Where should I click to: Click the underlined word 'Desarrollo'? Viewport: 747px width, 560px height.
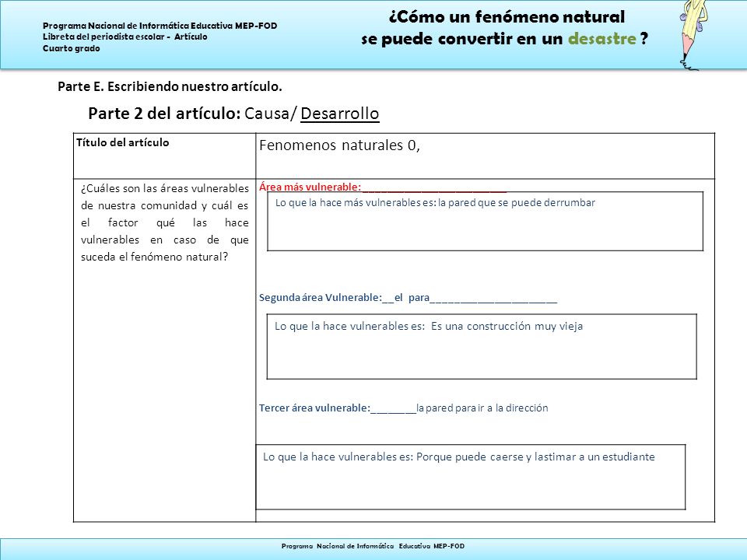click(x=340, y=114)
